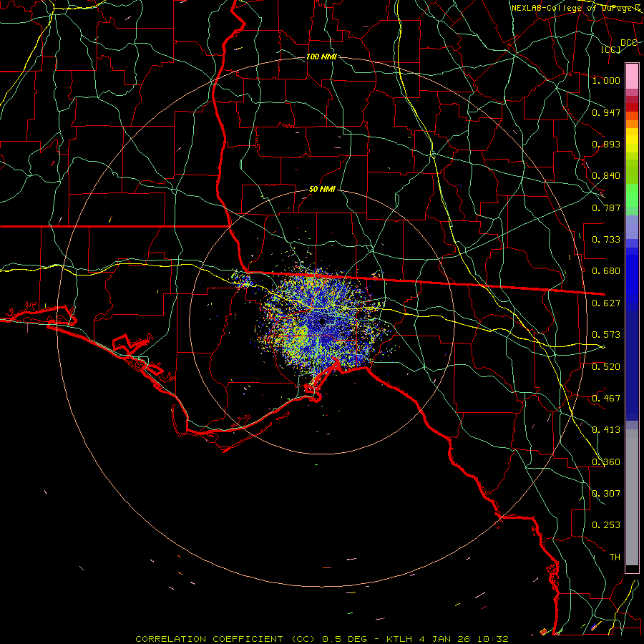The height and width of the screenshot is (644, 644).
Task: Select the 0.573 scale value
Action: click(606, 335)
